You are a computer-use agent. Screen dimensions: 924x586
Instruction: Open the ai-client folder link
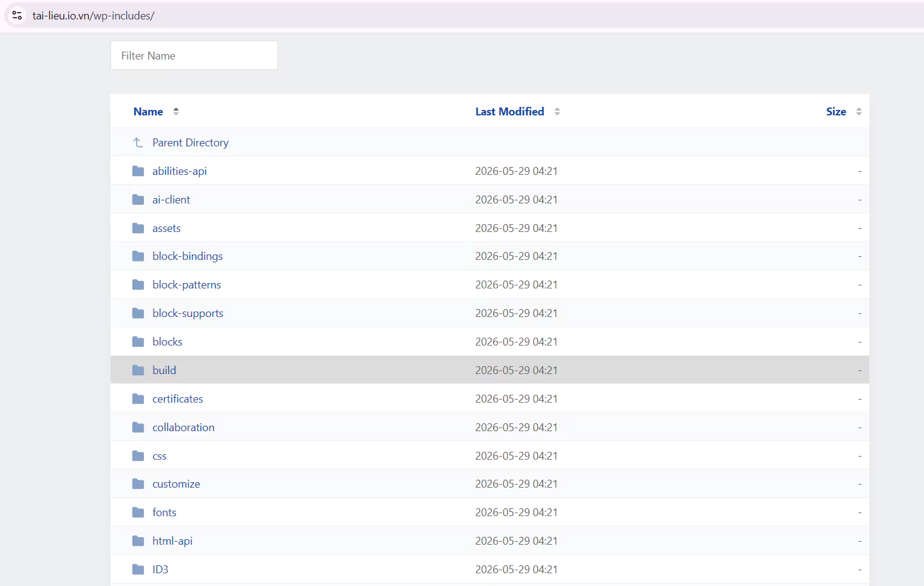(171, 200)
